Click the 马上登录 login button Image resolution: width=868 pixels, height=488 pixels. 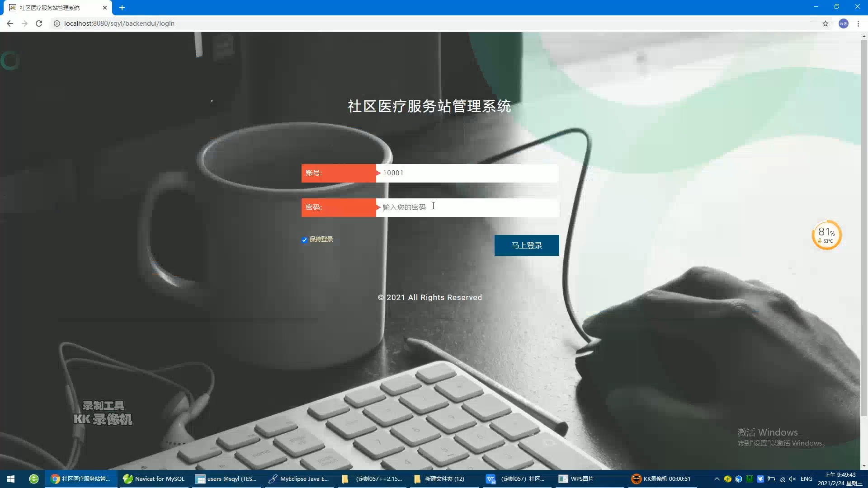[527, 245]
